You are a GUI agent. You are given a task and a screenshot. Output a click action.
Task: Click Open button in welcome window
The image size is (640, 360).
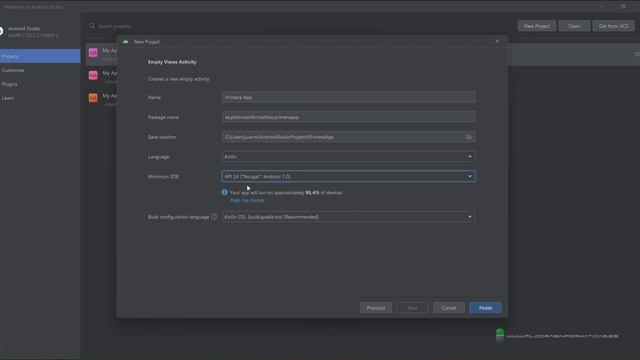click(574, 26)
